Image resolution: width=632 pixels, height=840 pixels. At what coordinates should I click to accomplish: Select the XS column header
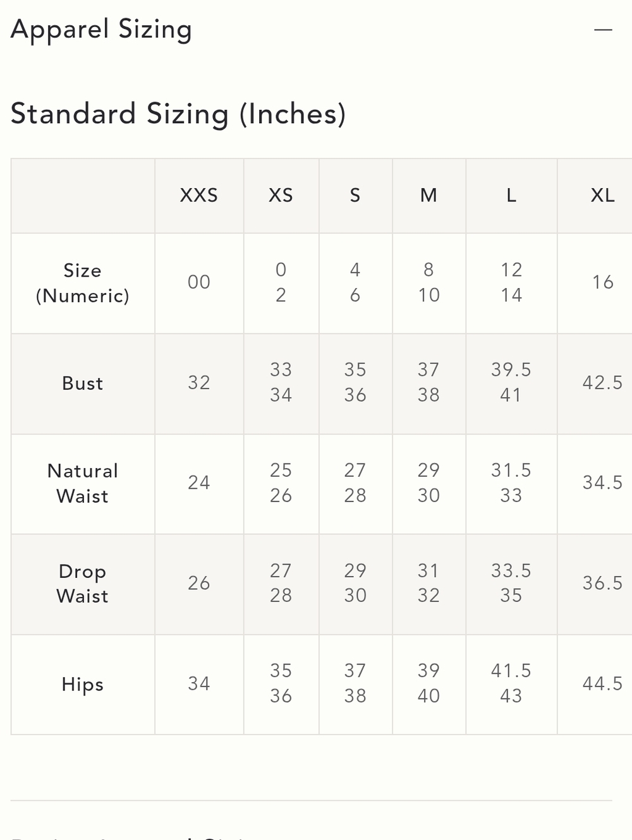click(281, 195)
